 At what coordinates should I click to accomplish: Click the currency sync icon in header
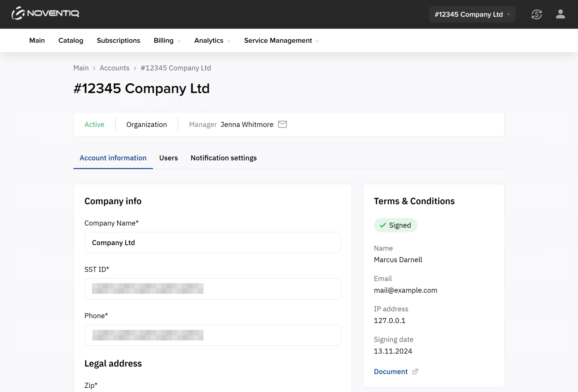click(536, 14)
